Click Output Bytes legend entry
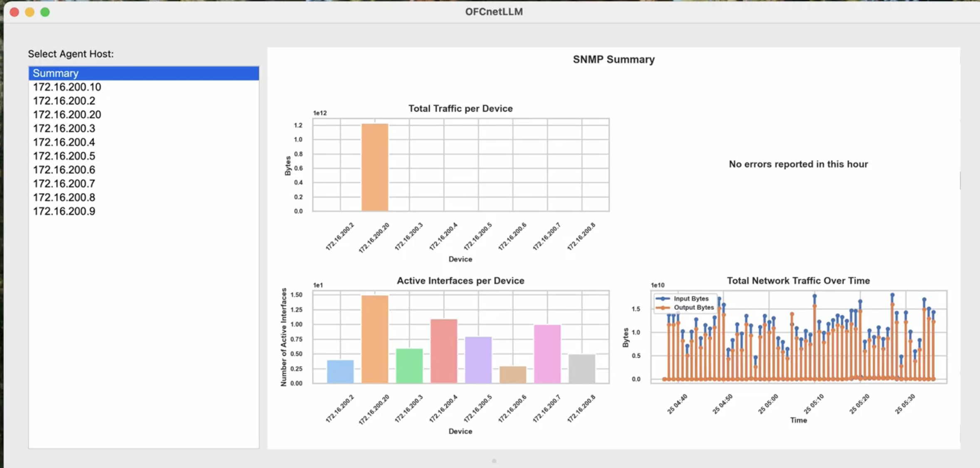Image resolution: width=980 pixels, height=468 pixels. [x=693, y=307]
